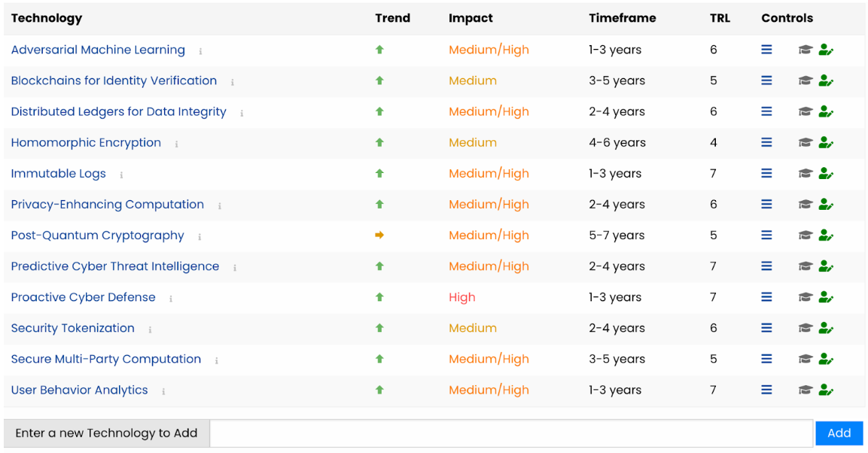
Task: Click the new Technology text input field
Action: (511, 433)
